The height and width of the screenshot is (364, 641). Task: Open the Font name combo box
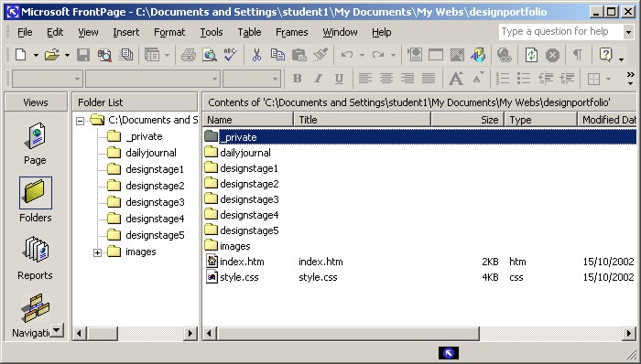tap(153, 79)
